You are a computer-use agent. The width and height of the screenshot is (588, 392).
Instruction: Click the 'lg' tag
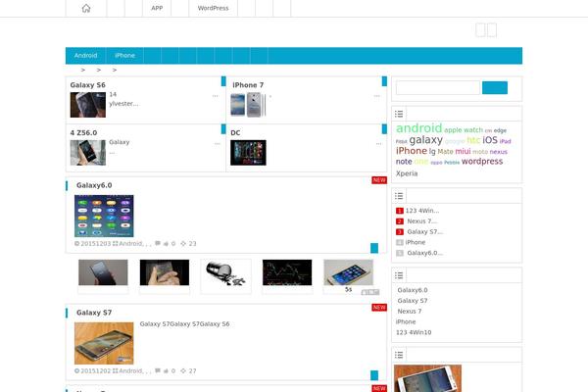[432, 151]
